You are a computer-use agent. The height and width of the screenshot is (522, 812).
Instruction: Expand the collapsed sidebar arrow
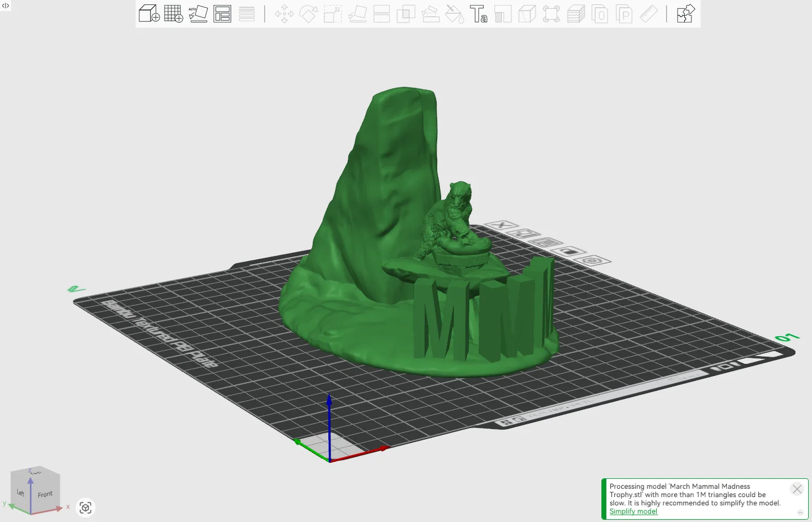click(6, 6)
